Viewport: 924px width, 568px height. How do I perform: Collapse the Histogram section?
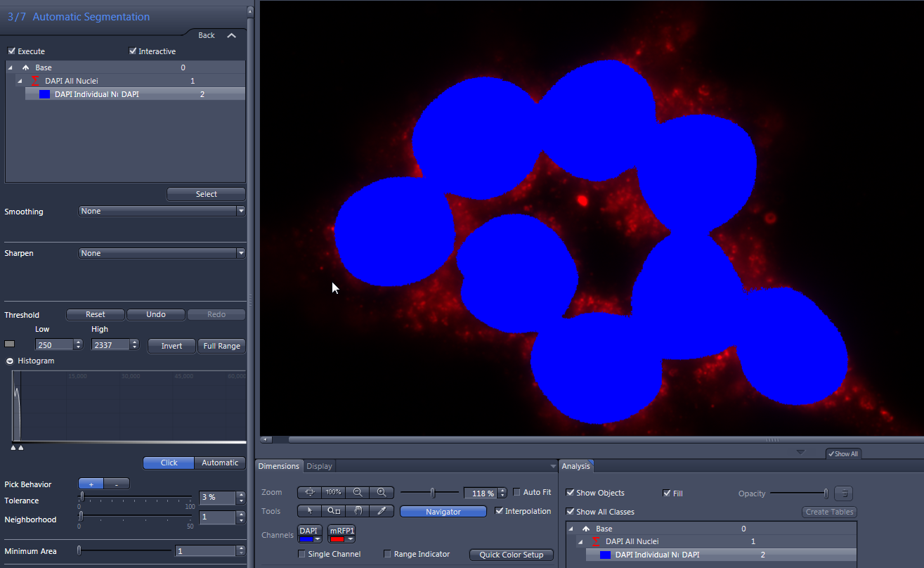tap(8, 361)
